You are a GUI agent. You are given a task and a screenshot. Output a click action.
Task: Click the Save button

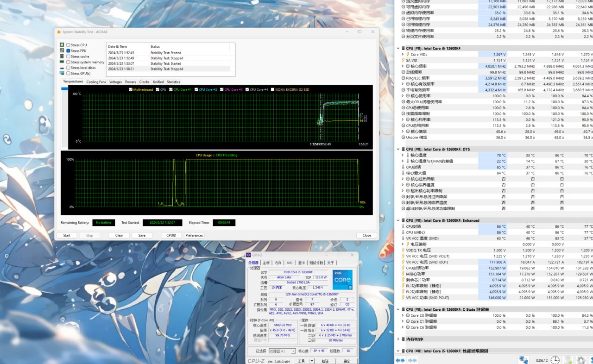[x=142, y=235]
